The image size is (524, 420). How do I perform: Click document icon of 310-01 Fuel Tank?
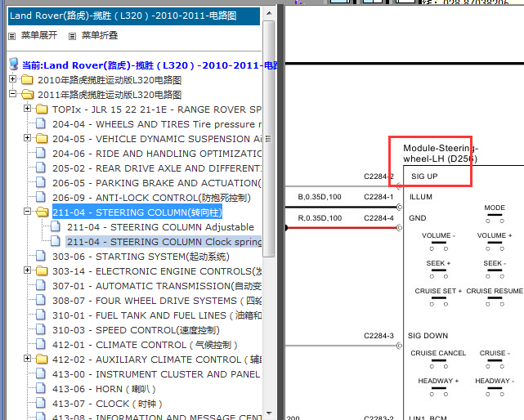pyautogui.click(x=41, y=315)
